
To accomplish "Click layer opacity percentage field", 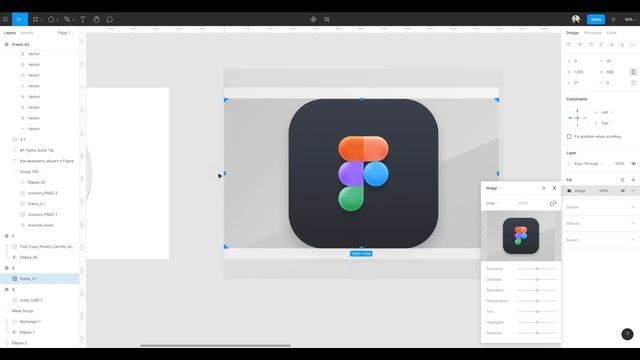I will (619, 164).
